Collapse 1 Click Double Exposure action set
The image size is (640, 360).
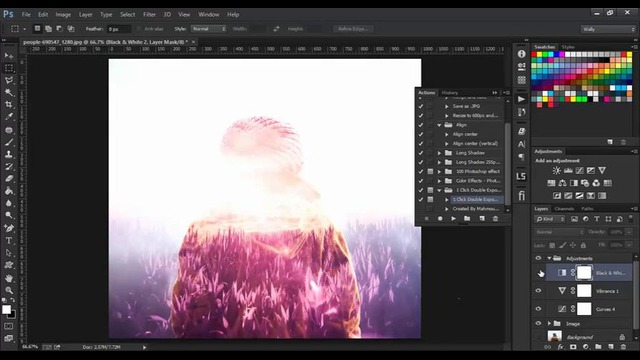pyautogui.click(x=440, y=190)
